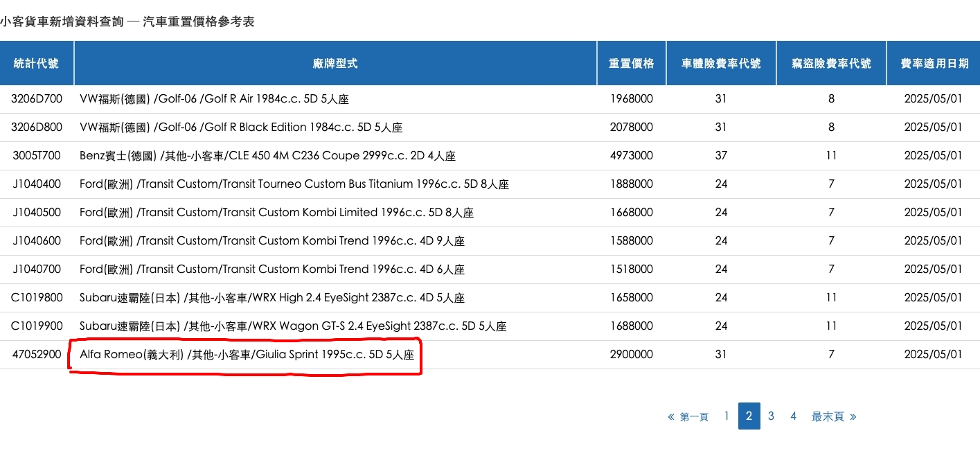
Task: Click price value 1668000
Action: pyautogui.click(x=632, y=213)
